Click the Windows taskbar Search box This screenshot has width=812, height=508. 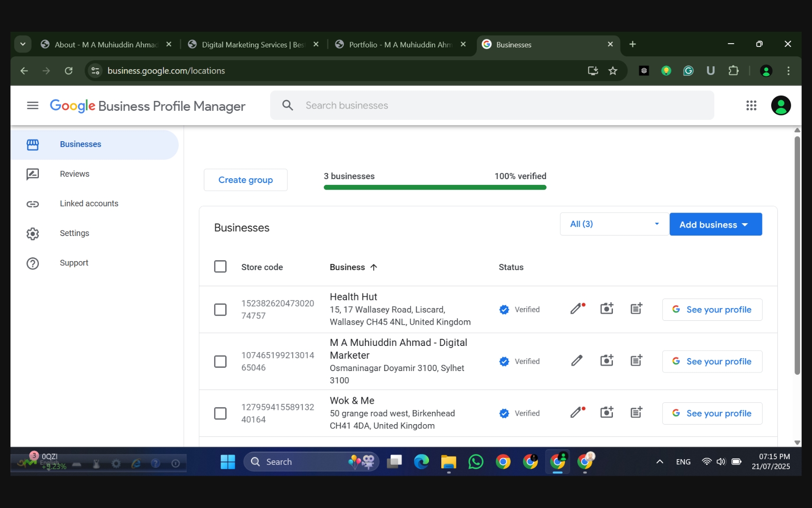coord(311,462)
